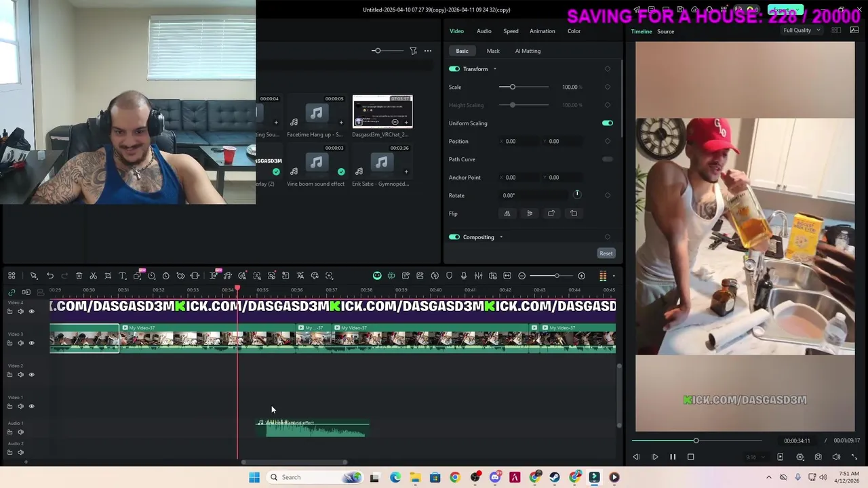This screenshot has width=868, height=488.
Task: Delete the selected clip with trash icon
Action: click(x=79, y=276)
